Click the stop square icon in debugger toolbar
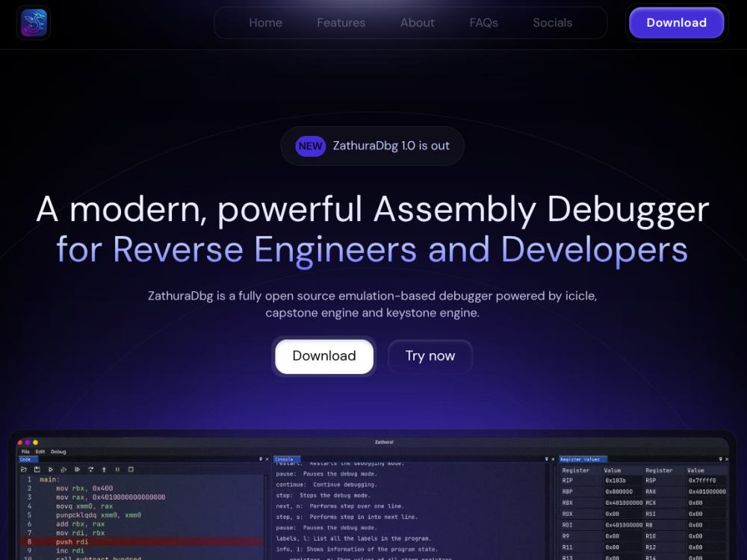747x560 pixels. pos(131,470)
